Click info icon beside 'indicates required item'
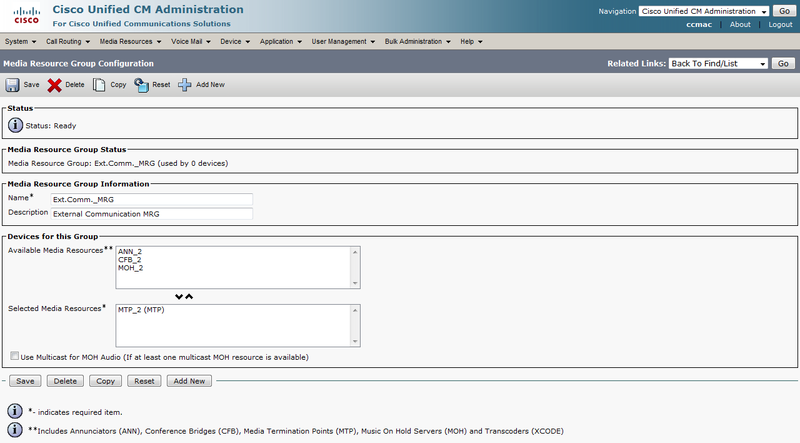Image resolution: width=800 pixels, height=443 pixels. click(x=15, y=410)
